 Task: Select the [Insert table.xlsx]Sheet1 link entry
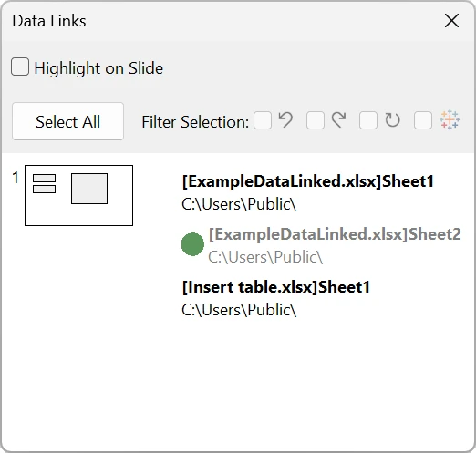276,298
